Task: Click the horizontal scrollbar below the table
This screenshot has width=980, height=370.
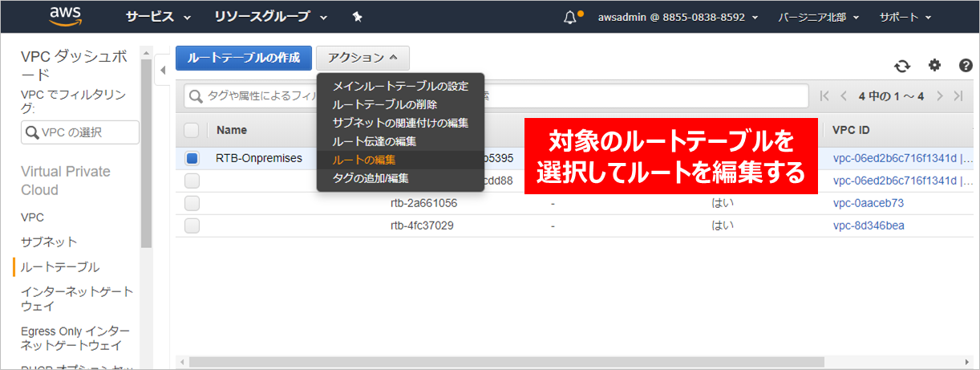Action: click(x=505, y=361)
